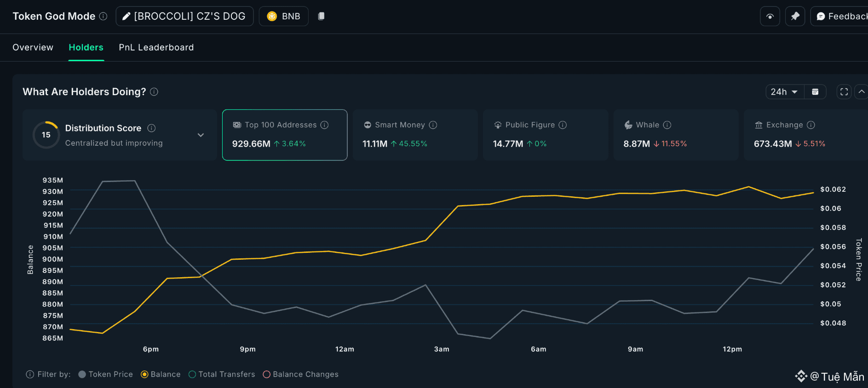This screenshot has height=388, width=868.
Task: Open the 24h timeframe dropdown
Action: pos(784,92)
